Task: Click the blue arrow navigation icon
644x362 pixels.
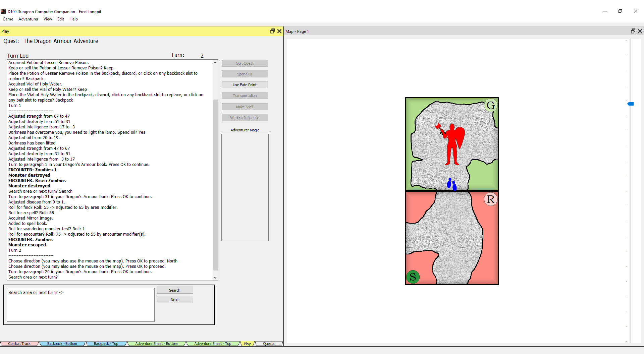Action: click(630, 104)
